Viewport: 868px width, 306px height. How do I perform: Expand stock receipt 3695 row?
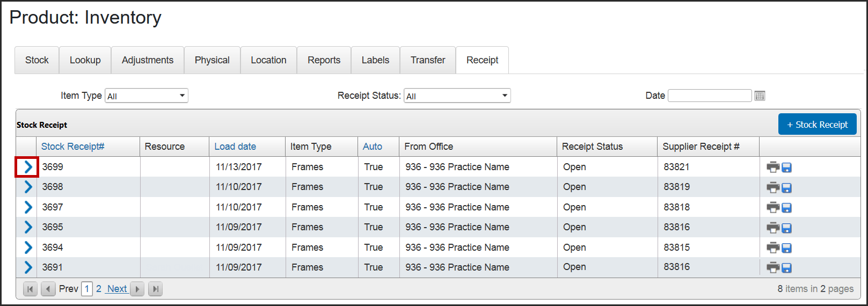pyautogui.click(x=28, y=227)
